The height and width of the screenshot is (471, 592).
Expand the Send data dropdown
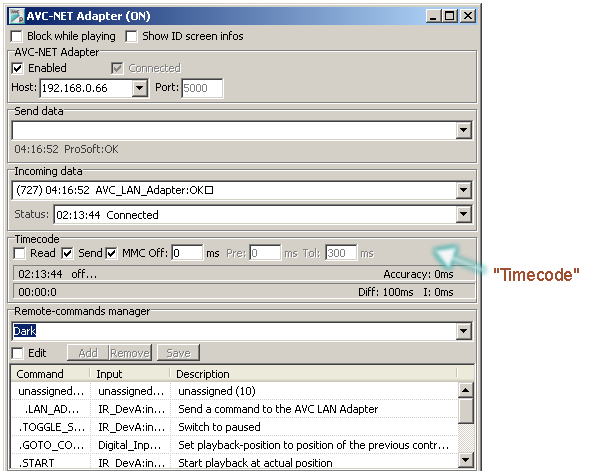click(x=463, y=130)
